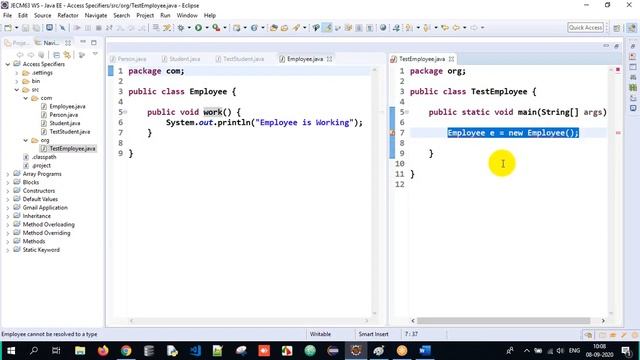Screen dimensions: 640x360
Task: Click the Save icon in toolbar
Action: coord(26,28)
